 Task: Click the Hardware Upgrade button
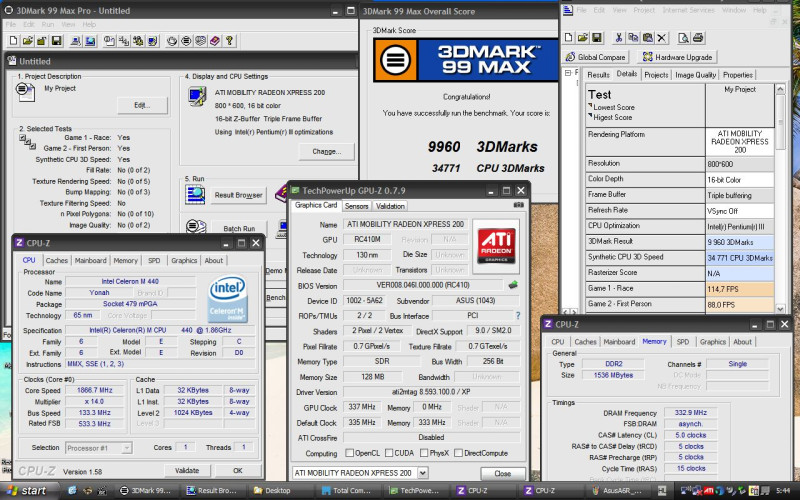[678, 57]
